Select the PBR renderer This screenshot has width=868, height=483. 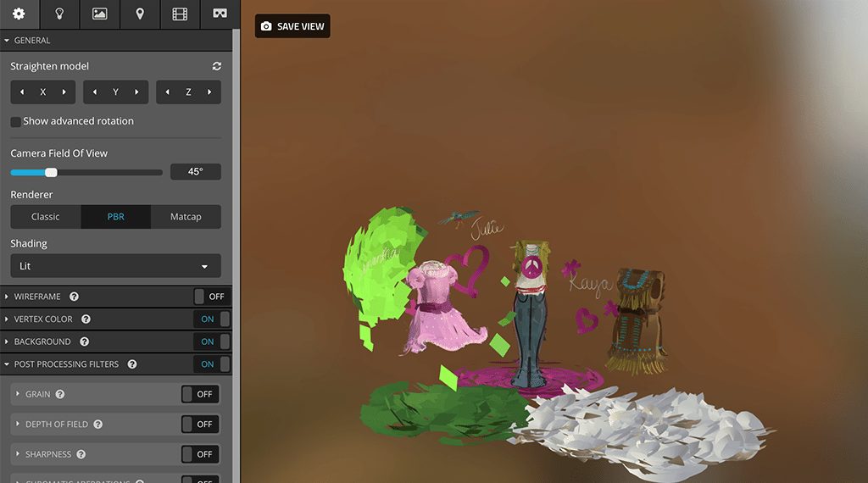coord(115,217)
